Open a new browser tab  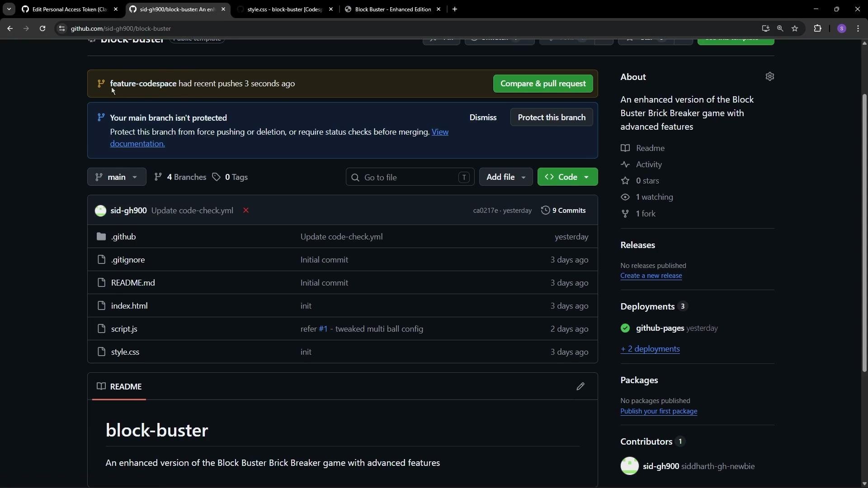(455, 9)
